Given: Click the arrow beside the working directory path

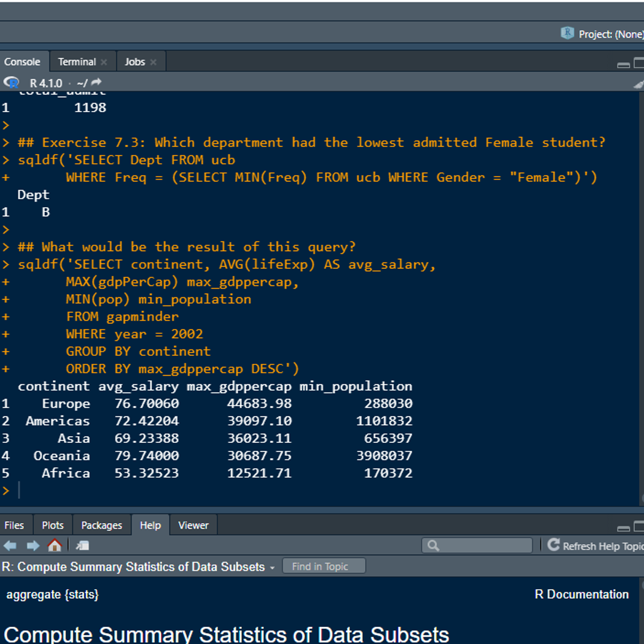Looking at the screenshot, I should click(x=94, y=82).
